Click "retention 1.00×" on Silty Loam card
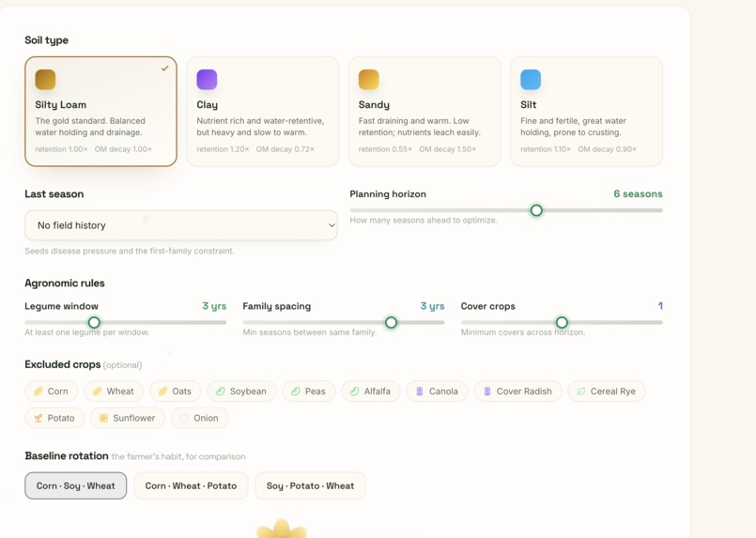 pyautogui.click(x=61, y=149)
